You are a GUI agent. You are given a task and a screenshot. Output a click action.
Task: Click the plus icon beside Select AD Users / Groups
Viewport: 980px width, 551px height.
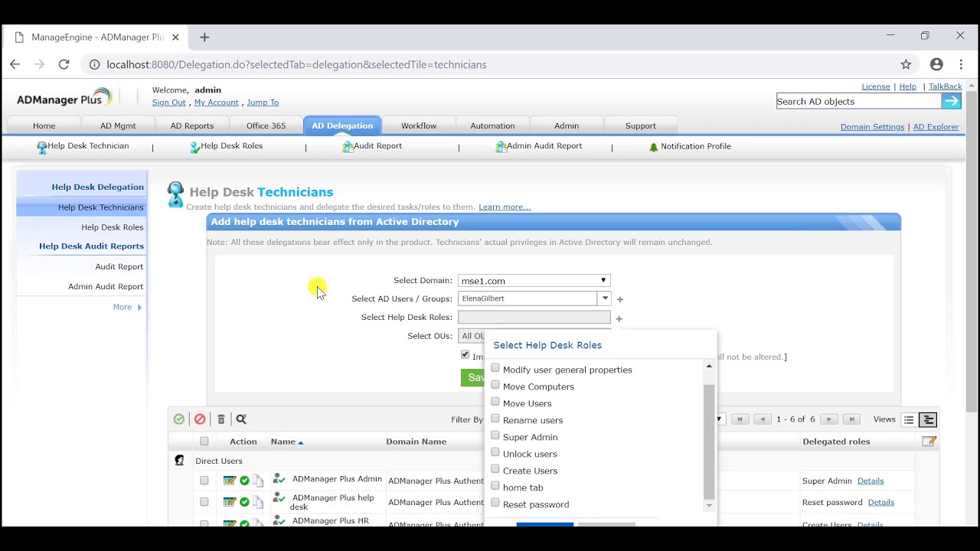(620, 300)
